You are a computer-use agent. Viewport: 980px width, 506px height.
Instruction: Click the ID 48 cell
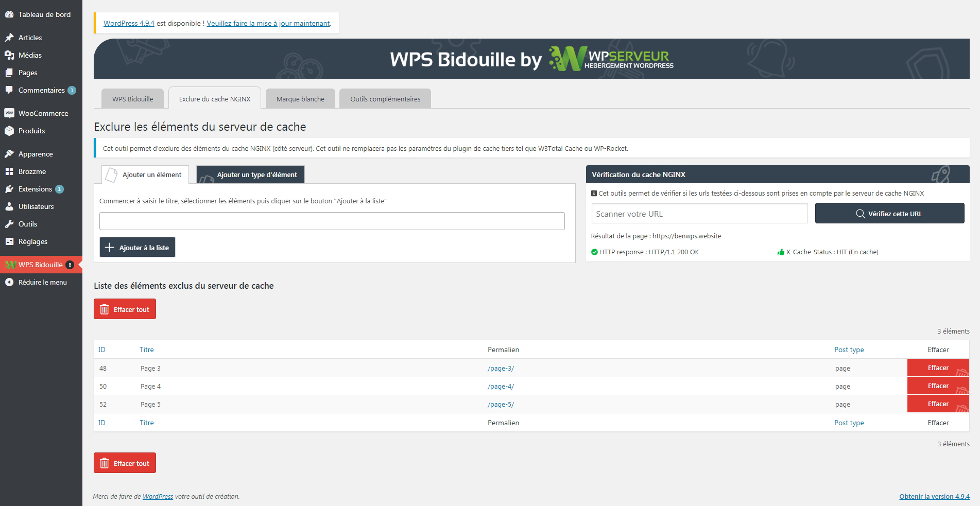click(103, 368)
